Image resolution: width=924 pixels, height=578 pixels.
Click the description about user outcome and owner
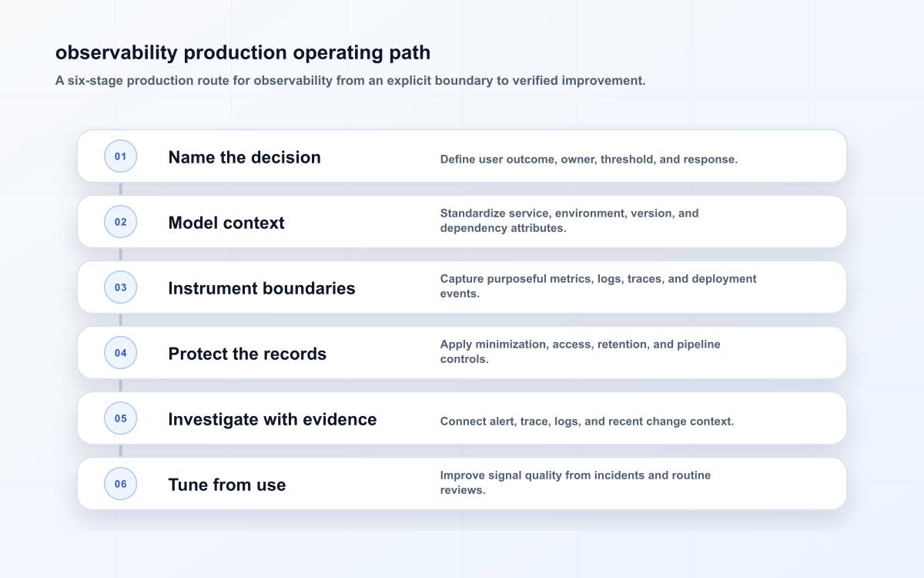[x=589, y=160]
